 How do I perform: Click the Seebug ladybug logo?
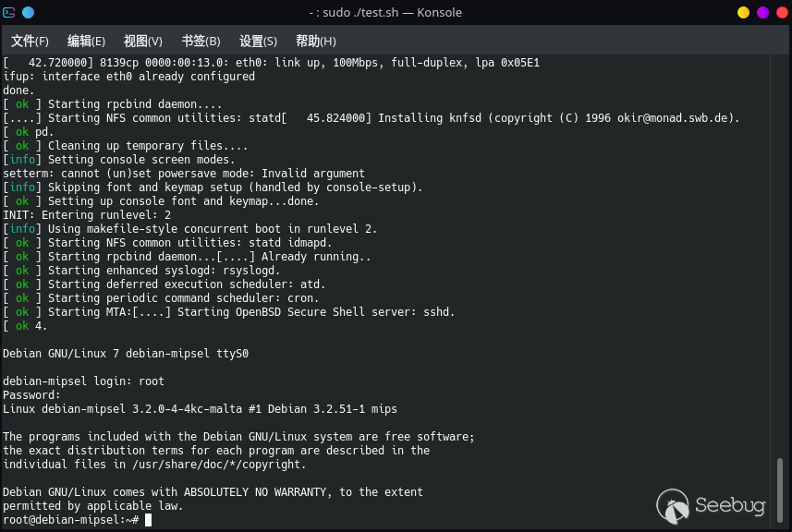(673, 506)
